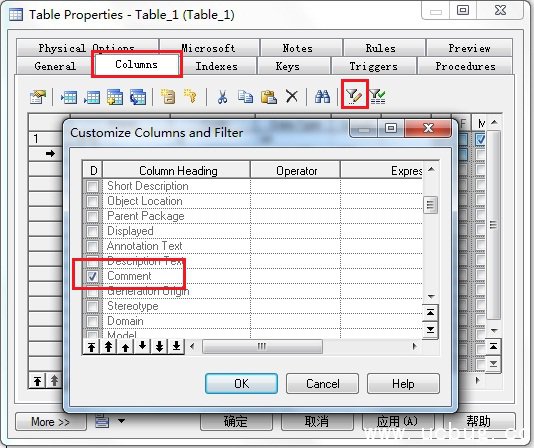Screen dimensions: 534x448
Task: Delete row with the X icon
Action: [292, 97]
